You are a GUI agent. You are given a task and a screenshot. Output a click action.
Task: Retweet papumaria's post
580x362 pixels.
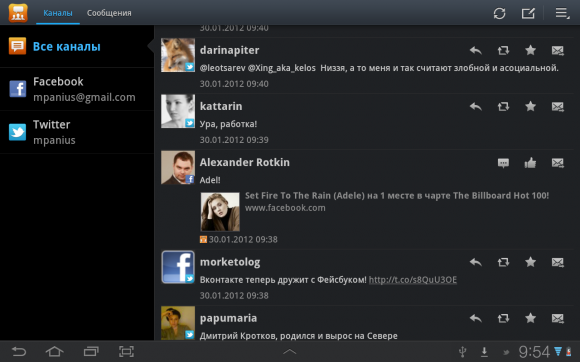click(503, 318)
